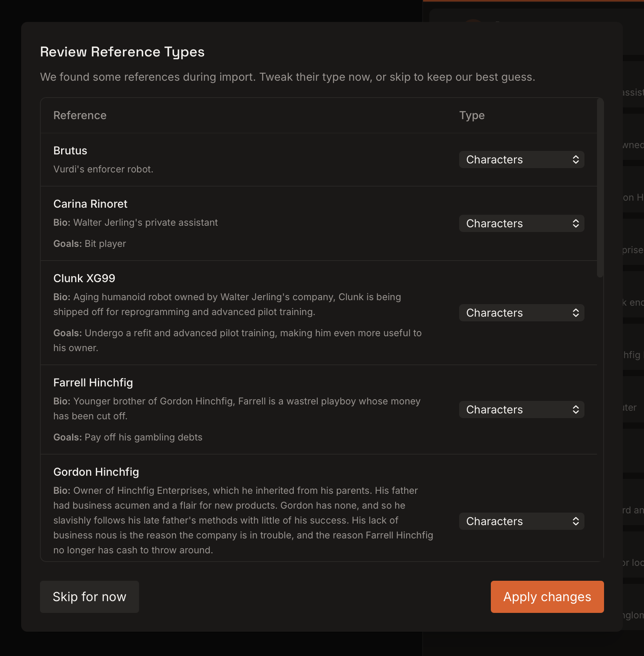The height and width of the screenshot is (656, 644).
Task: Click the Review Reference Types dialog title
Action: [x=122, y=51]
